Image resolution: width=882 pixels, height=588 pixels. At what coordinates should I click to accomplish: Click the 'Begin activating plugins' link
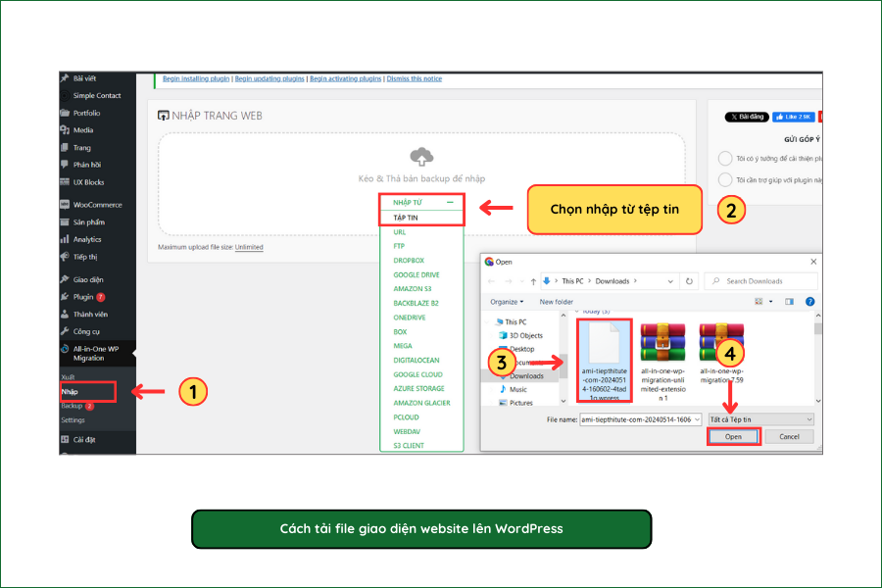click(x=345, y=78)
